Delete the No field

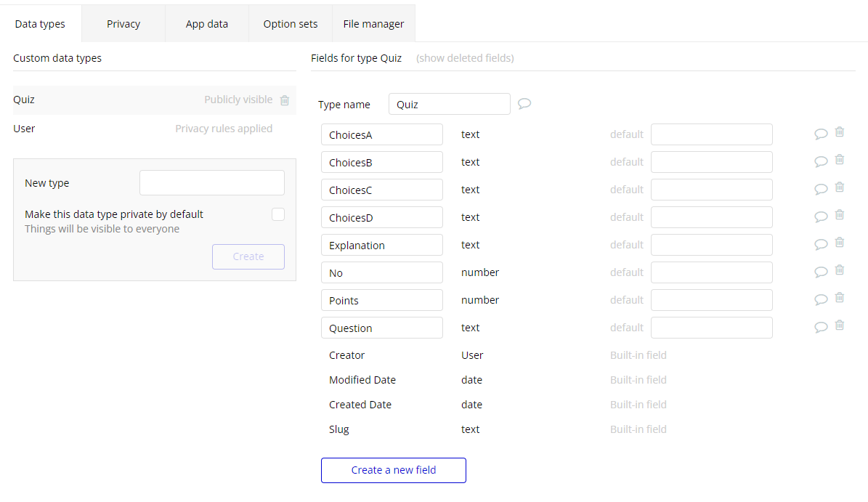(x=840, y=270)
